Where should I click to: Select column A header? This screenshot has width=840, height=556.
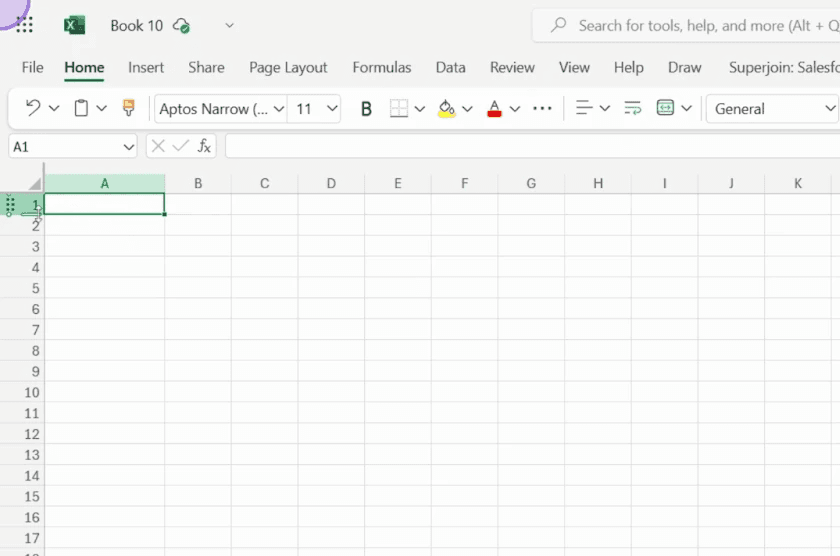pos(104,184)
